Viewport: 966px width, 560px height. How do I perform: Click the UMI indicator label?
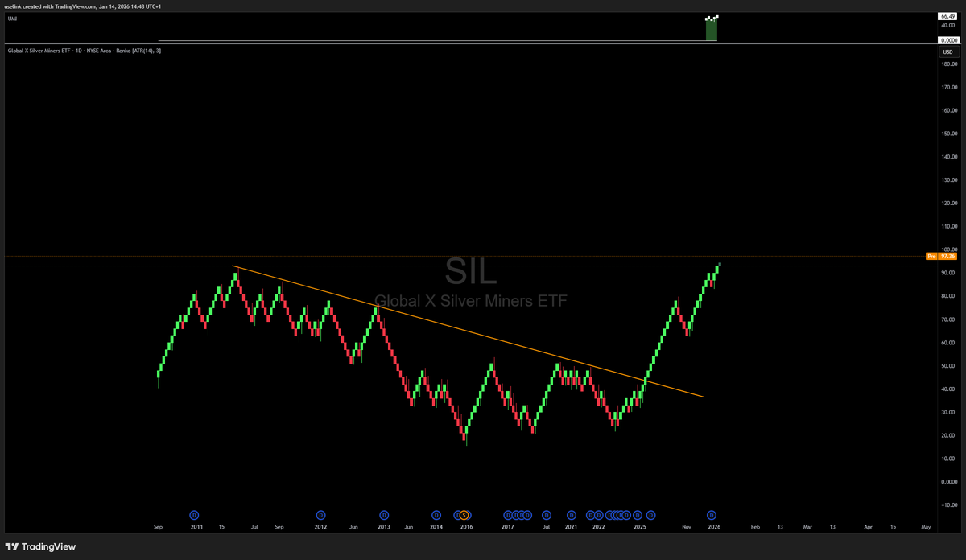point(12,17)
